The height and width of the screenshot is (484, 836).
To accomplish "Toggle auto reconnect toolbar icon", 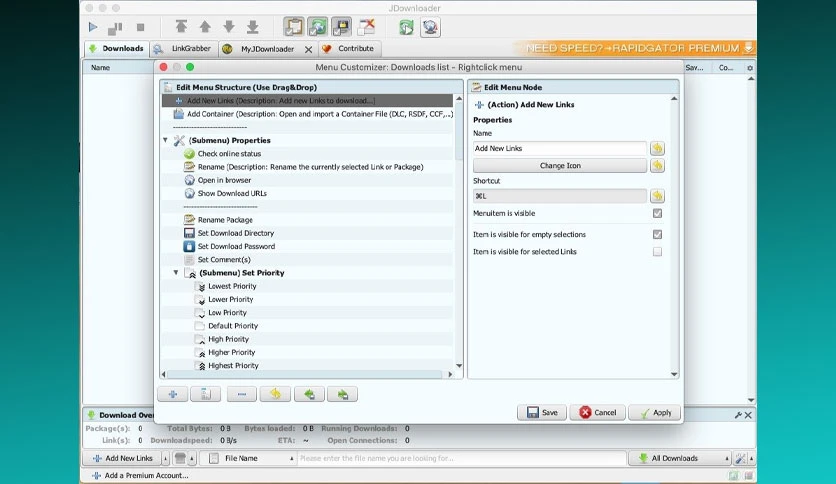I will click(318, 27).
